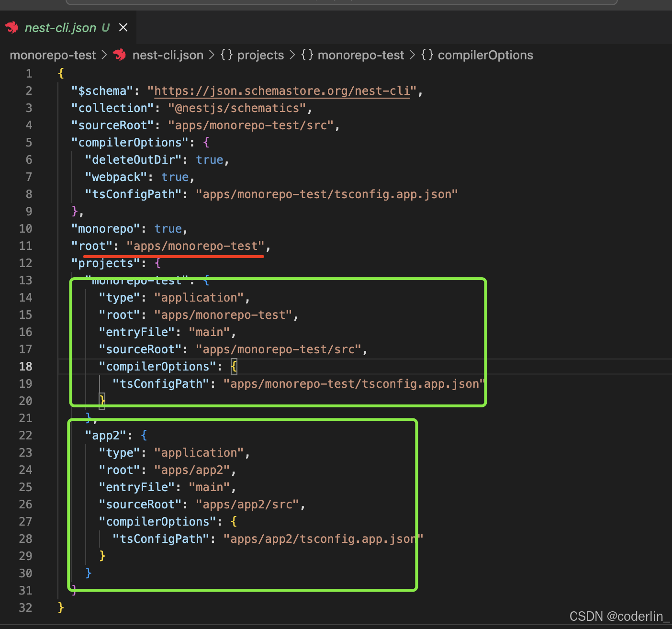Open projects breadcrumb segment
672x629 pixels.
pyautogui.click(x=260, y=55)
